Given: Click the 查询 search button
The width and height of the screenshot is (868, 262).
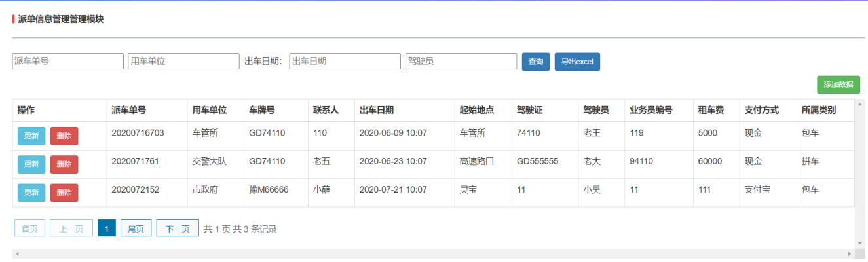Looking at the screenshot, I should 535,62.
